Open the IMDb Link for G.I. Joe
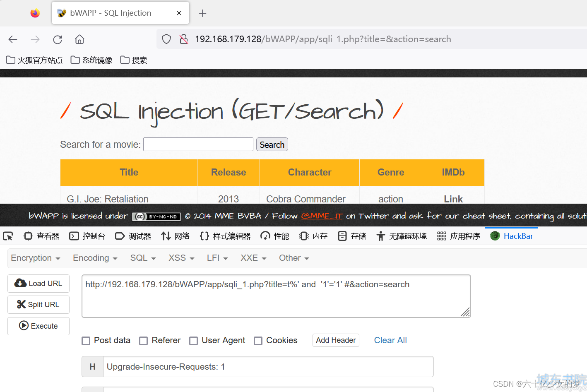The image size is (587, 392). [453, 199]
